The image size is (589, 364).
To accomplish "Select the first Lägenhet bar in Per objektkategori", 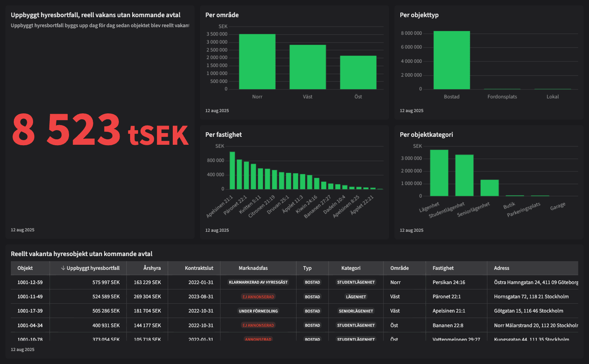I will click(439, 173).
